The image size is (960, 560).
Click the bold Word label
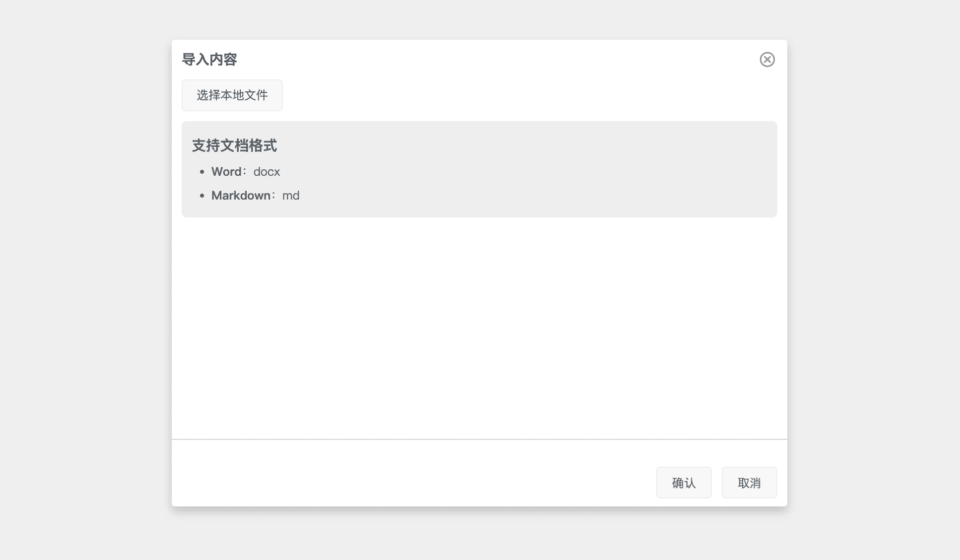(x=226, y=172)
